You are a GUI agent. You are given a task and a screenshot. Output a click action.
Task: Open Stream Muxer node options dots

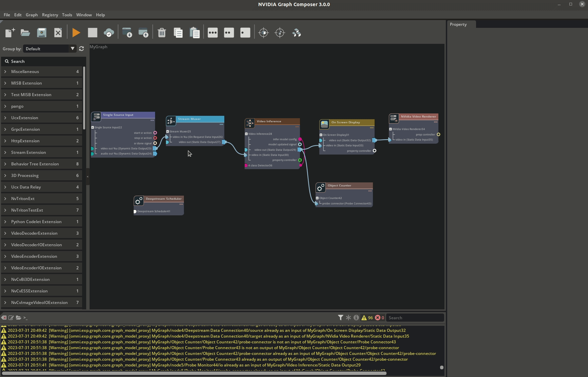(221, 124)
